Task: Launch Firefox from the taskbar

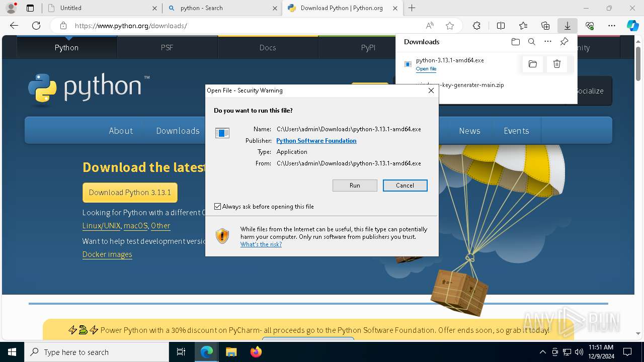Action: tap(256, 352)
